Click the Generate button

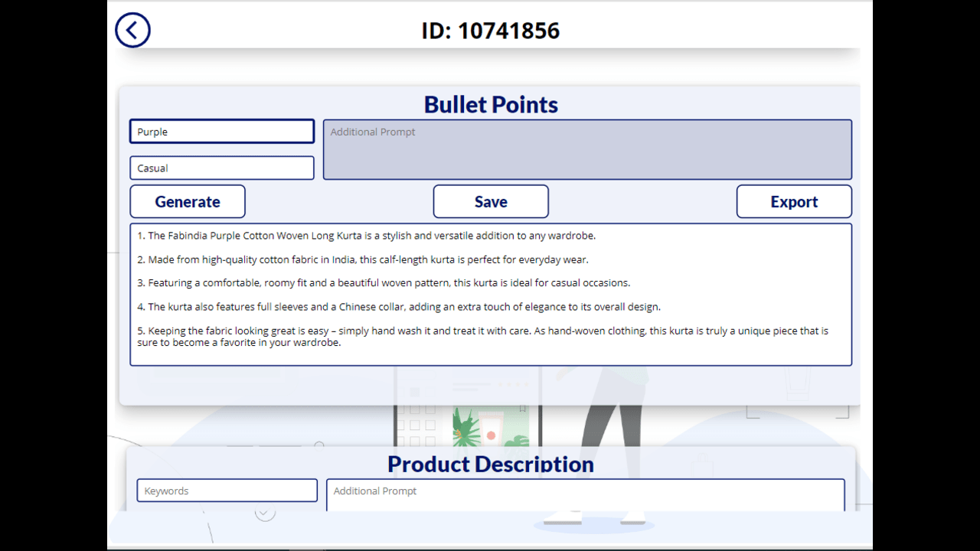click(x=188, y=201)
